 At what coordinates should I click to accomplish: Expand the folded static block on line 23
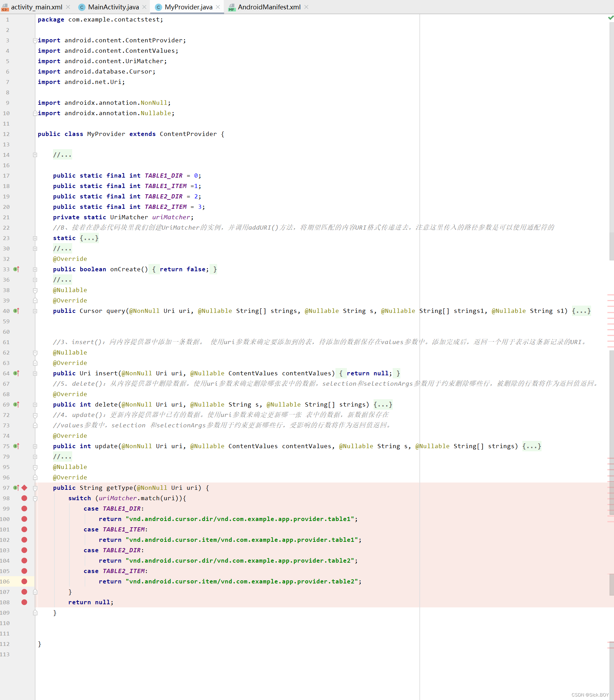tap(35, 238)
